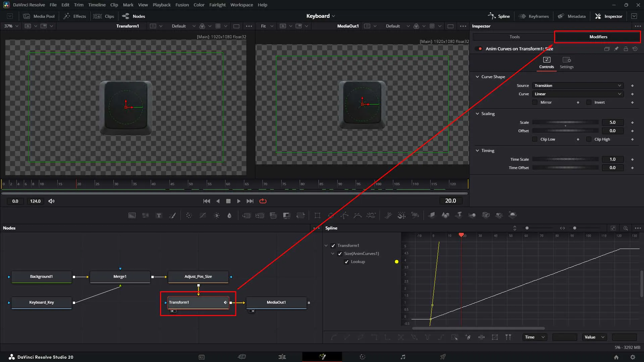Switch to the Modifiers tab
This screenshot has width=644, height=362.
tap(598, 37)
